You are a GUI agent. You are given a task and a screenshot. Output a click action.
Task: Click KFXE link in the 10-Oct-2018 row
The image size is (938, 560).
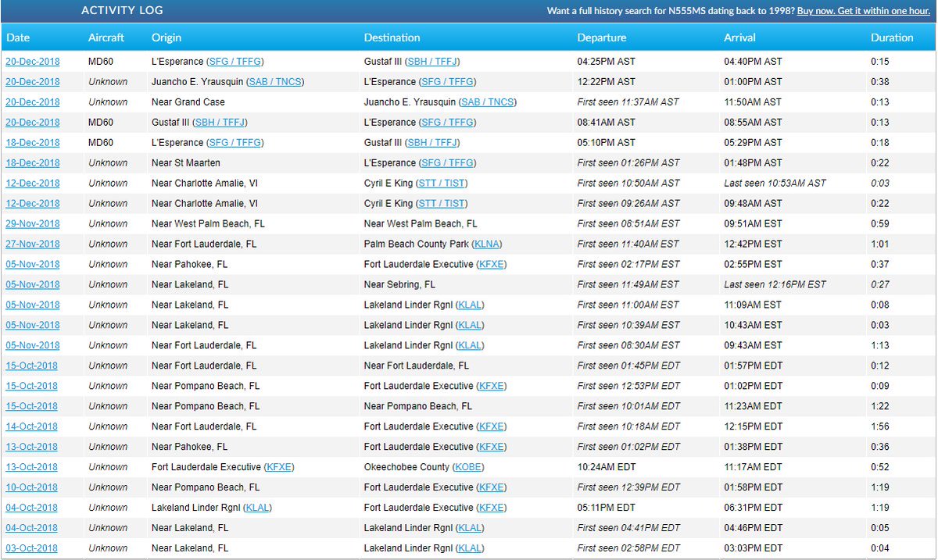pyautogui.click(x=492, y=488)
